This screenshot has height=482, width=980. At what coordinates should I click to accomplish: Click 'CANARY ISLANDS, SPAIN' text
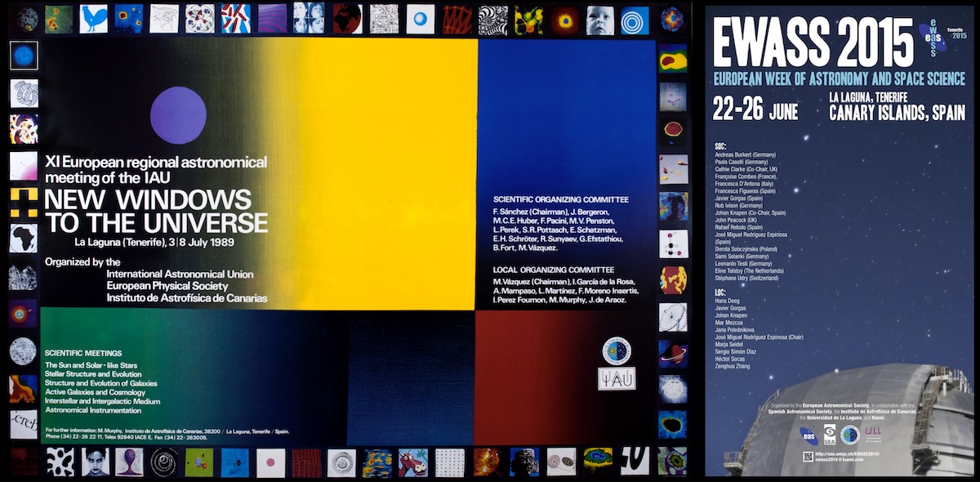click(897, 114)
